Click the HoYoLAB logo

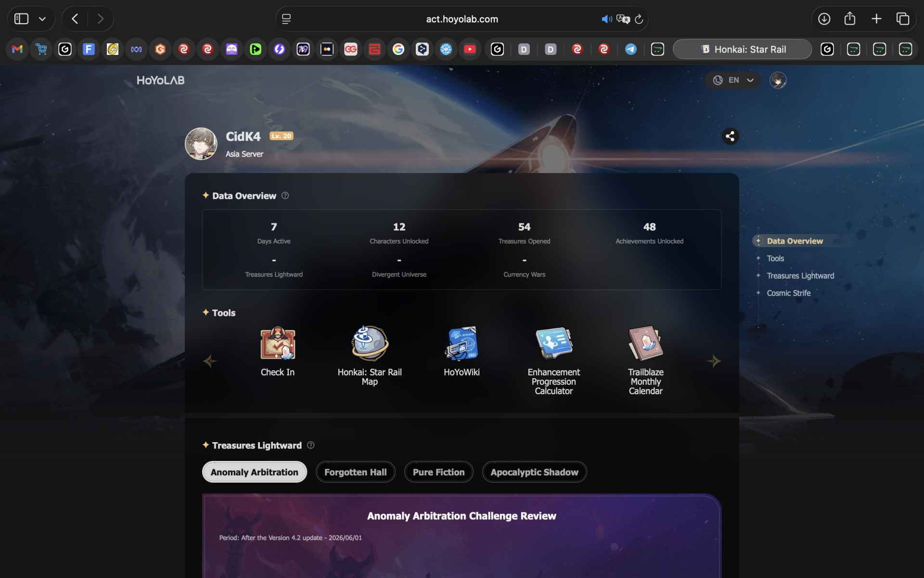tap(160, 80)
